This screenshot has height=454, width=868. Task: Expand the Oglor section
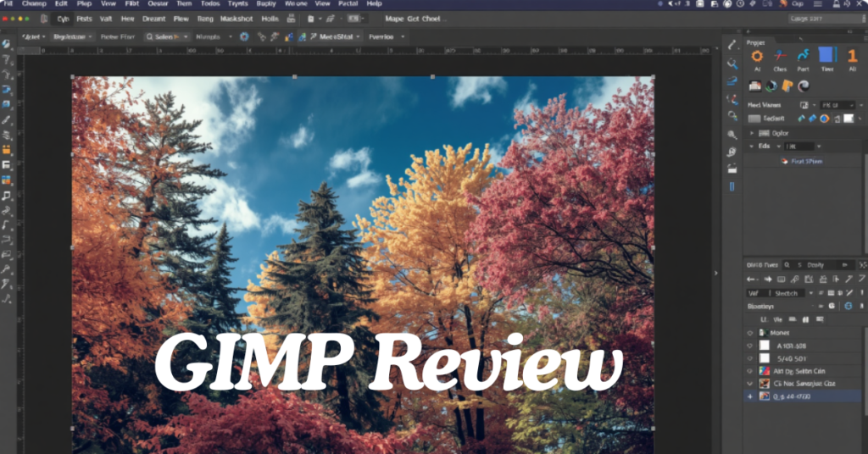coord(751,133)
